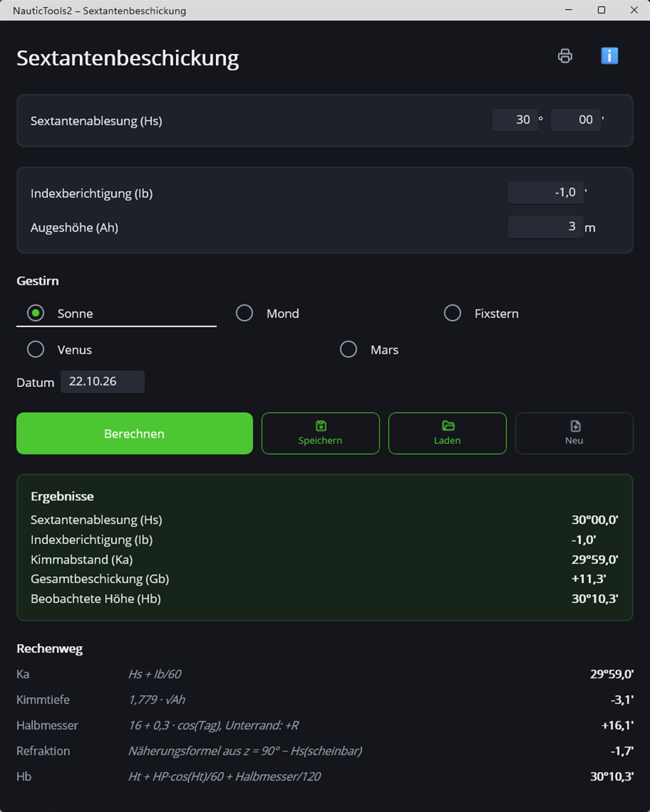Close the Sextantenbeschickung window
Viewport: 650px width, 812px height.
coord(634,10)
